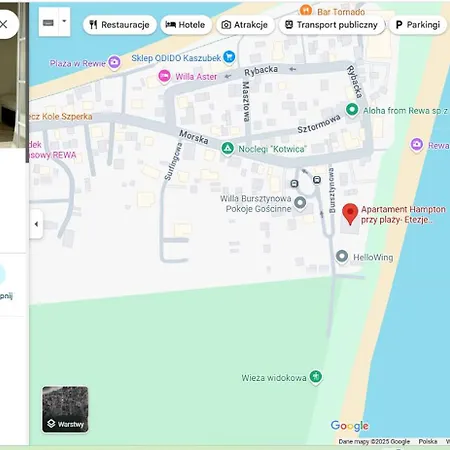
Task: Click the HelloWing gray location pin
Action: (x=342, y=257)
